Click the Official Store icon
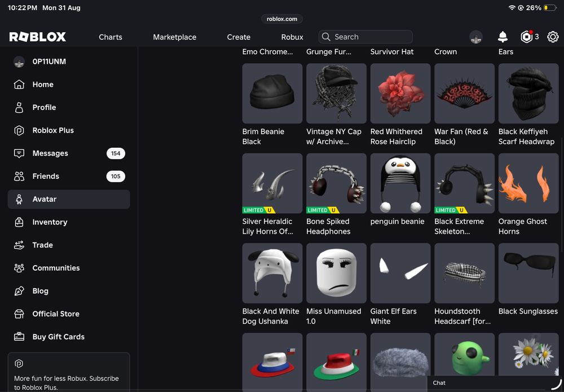 pos(19,314)
